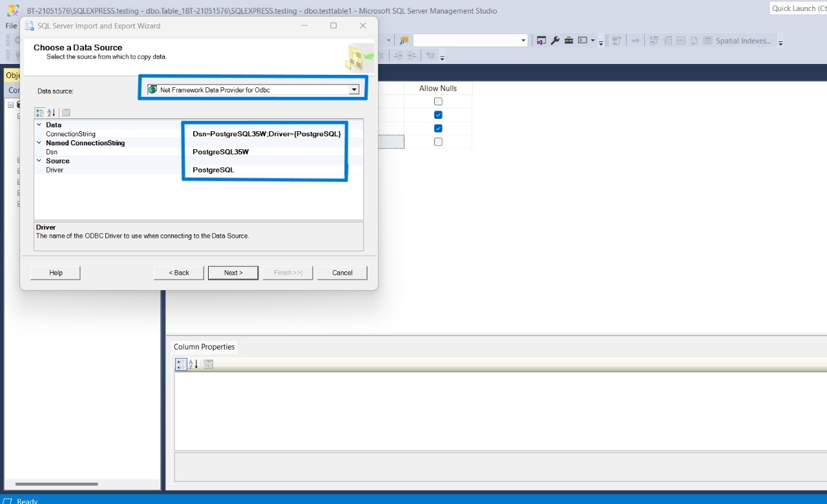827x504 pixels.
Task: Switch to the Column Properties tab
Action: (x=204, y=347)
